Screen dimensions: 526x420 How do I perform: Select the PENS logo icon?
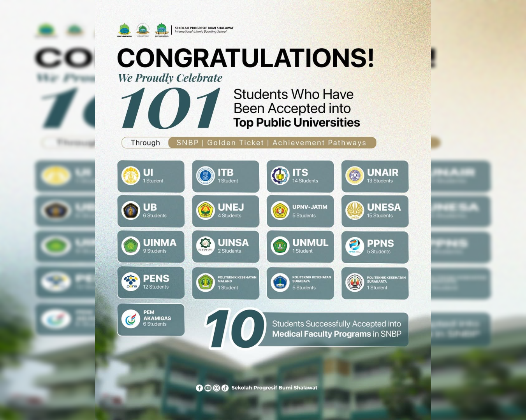[x=131, y=282]
